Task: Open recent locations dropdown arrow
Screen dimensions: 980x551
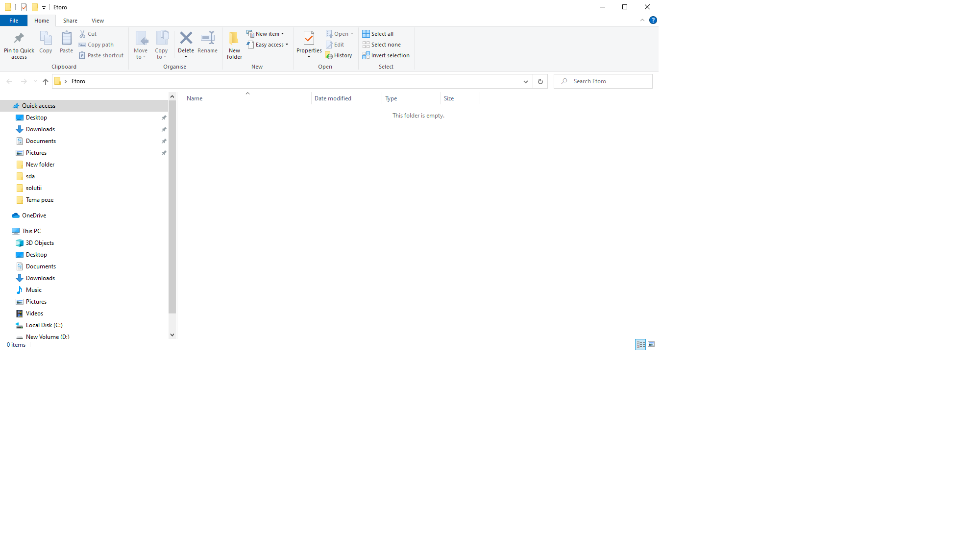Action: click(x=35, y=81)
